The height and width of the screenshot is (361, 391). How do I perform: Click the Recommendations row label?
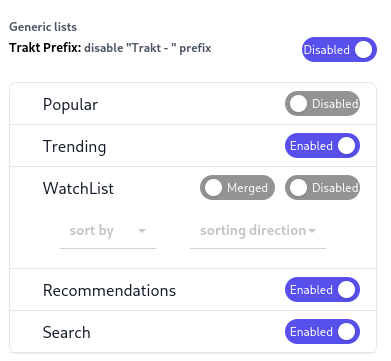[109, 290]
